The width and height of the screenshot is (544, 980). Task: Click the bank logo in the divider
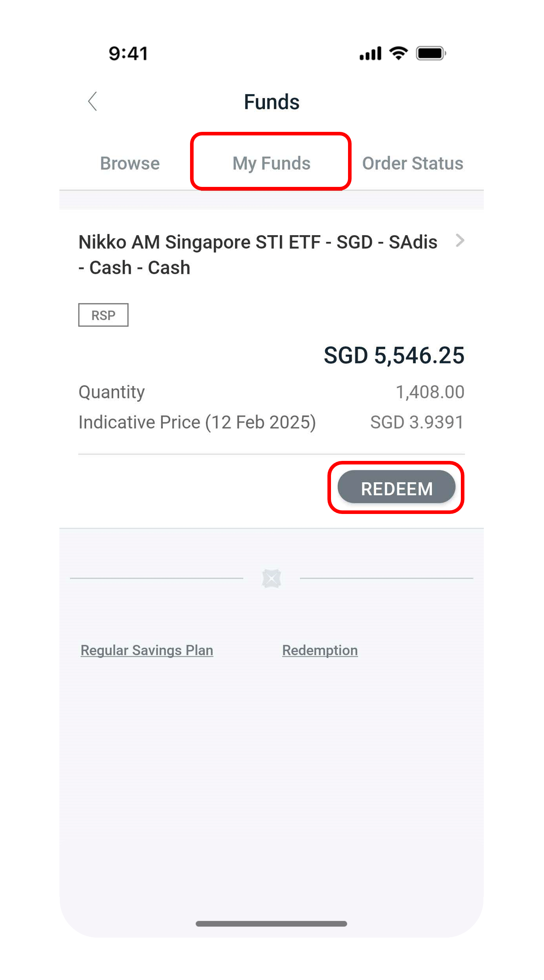point(272,578)
